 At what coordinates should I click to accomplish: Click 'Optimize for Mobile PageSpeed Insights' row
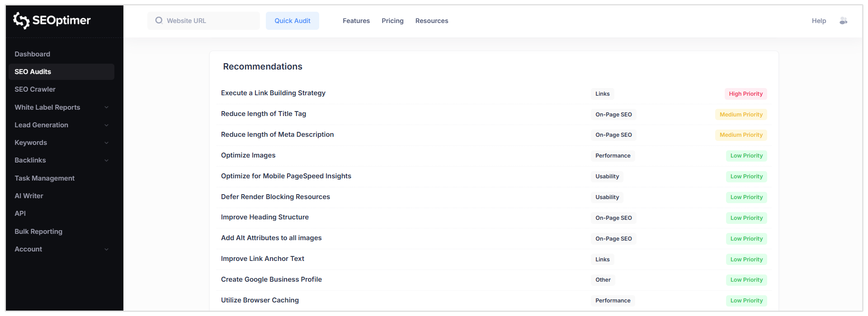[494, 177]
